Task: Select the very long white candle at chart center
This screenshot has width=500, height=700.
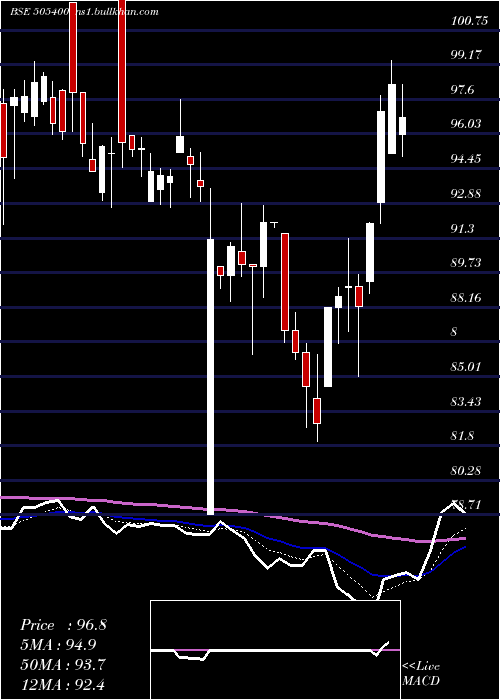Action: (x=210, y=376)
